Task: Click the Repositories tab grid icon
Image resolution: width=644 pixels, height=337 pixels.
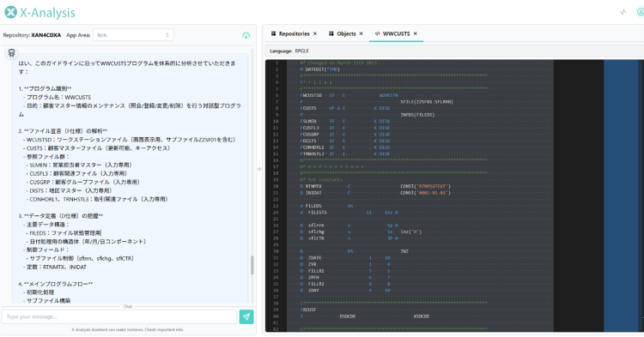Action: (x=274, y=33)
